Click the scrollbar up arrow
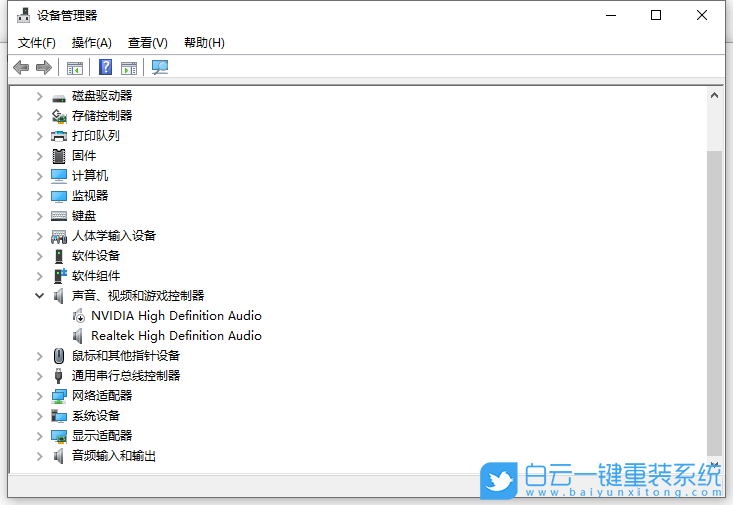Viewport: 733px width, 505px height. pos(714,96)
